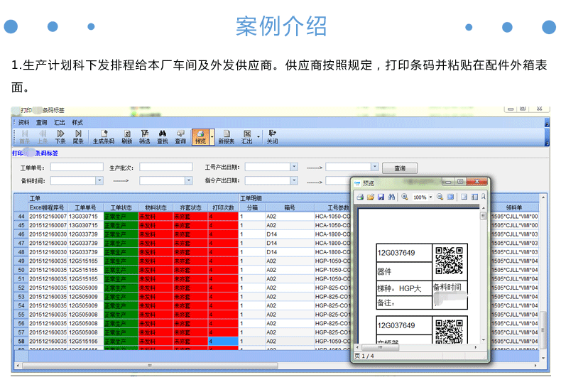Screen dimensions: 561x392
Task: Click the save disk icon in preview toolbar
Action: click(x=381, y=197)
